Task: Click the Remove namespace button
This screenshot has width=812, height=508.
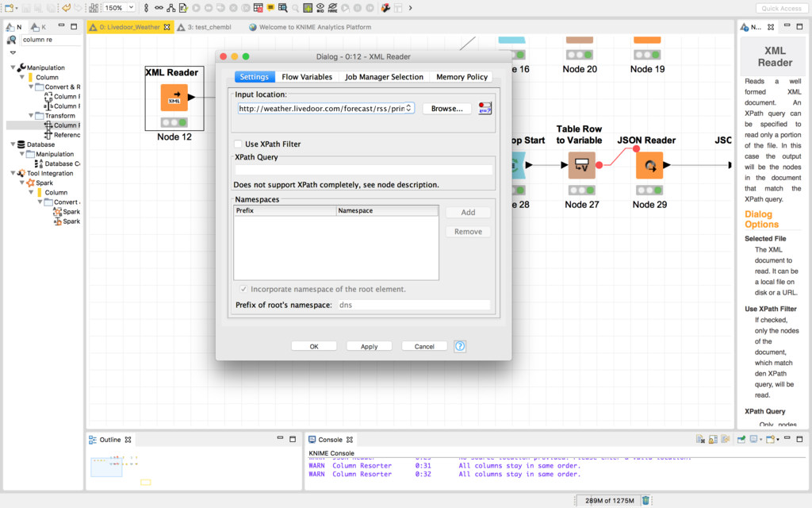Action: pyautogui.click(x=468, y=232)
